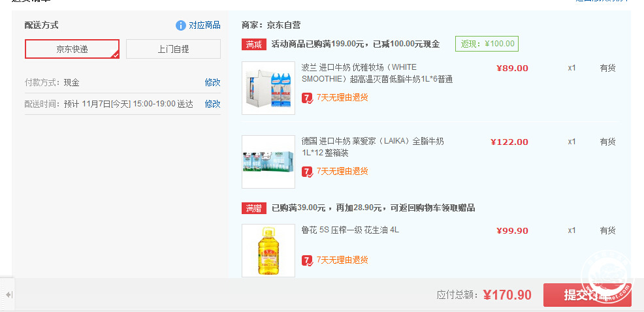Click the 返现 ¥100.00 cashback tag
This screenshot has height=312, width=644.
[x=487, y=44]
